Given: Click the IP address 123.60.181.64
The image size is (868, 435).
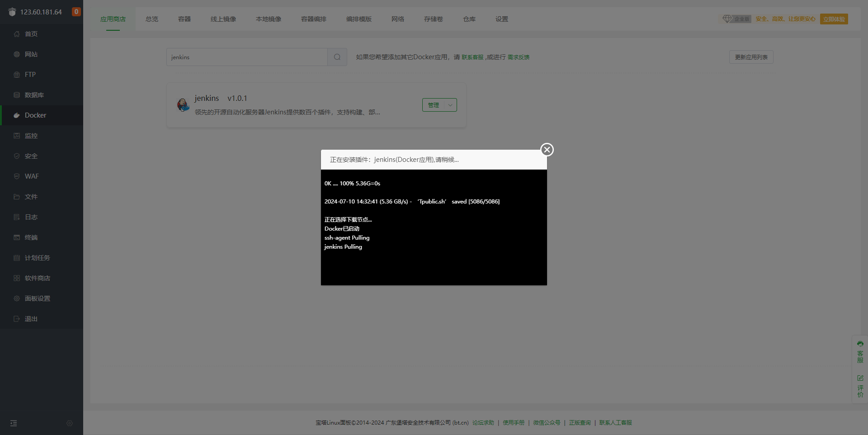Looking at the screenshot, I should (41, 12).
